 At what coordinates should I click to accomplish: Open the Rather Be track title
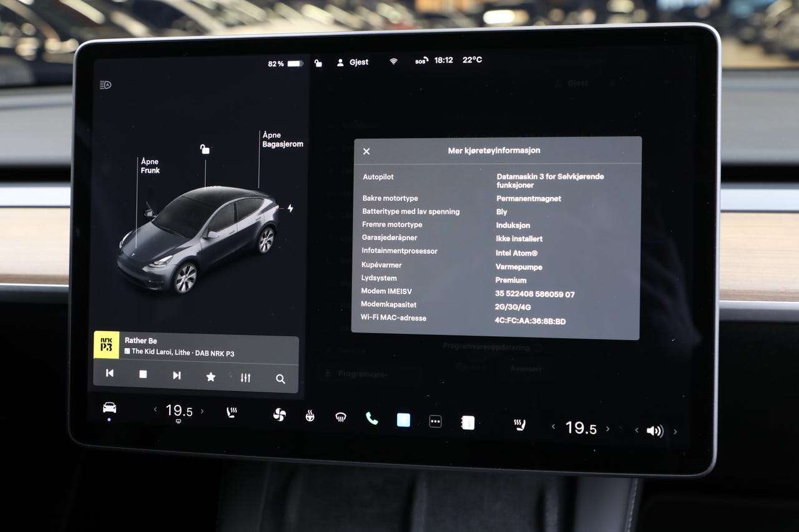[140, 341]
